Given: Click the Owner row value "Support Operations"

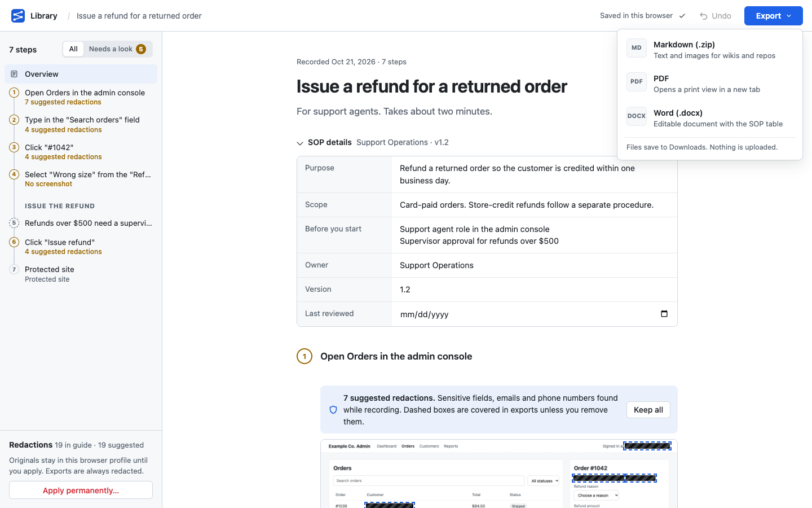Looking at the screenshot, I should tap(436, 265).
